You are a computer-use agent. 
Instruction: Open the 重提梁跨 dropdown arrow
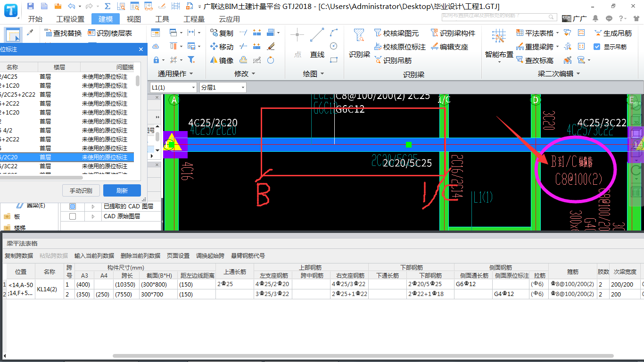pyautogui.click(x=557, y=47)
